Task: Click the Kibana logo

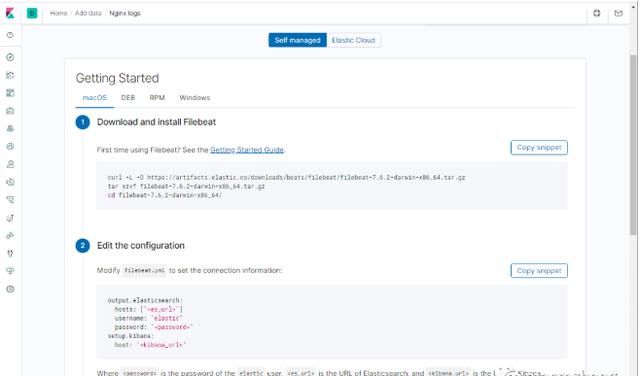Action: point(10,13)
